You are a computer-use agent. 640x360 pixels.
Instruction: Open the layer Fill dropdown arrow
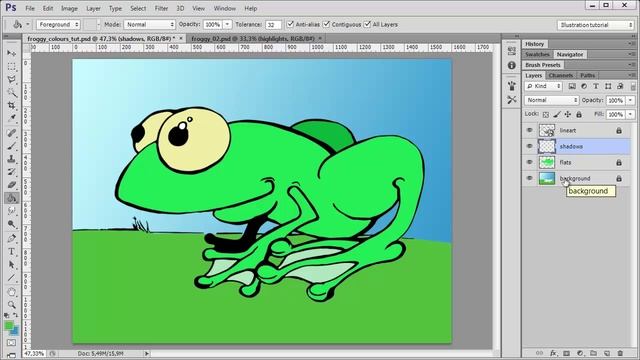coord(631,115)
